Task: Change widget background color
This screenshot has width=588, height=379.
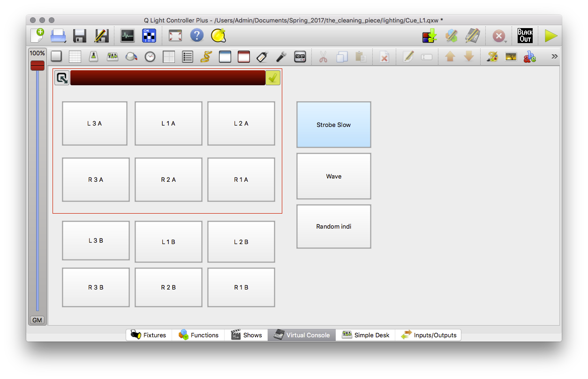Action: click(492, 57)
